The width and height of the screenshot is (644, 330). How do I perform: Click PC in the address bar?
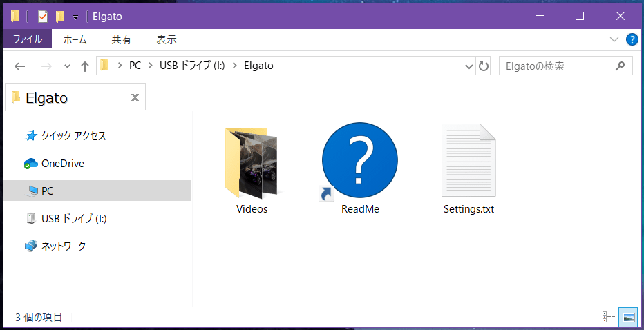pos(135,66)
